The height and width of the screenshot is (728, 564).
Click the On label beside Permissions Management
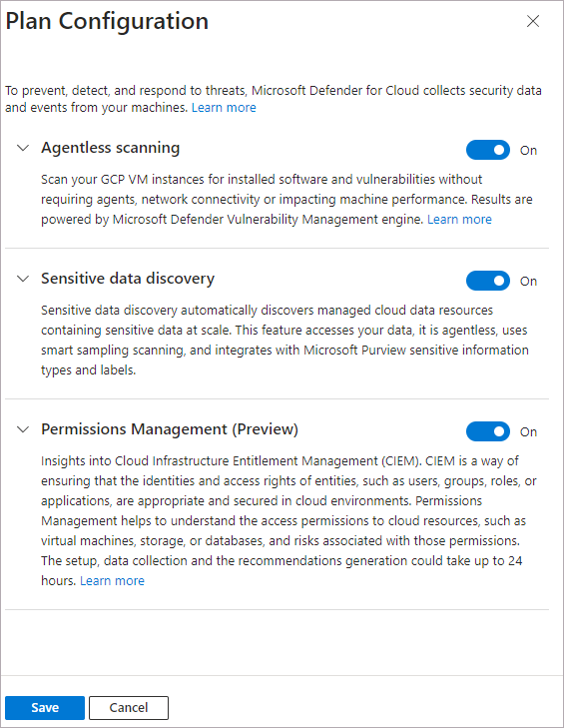point(528,431)
